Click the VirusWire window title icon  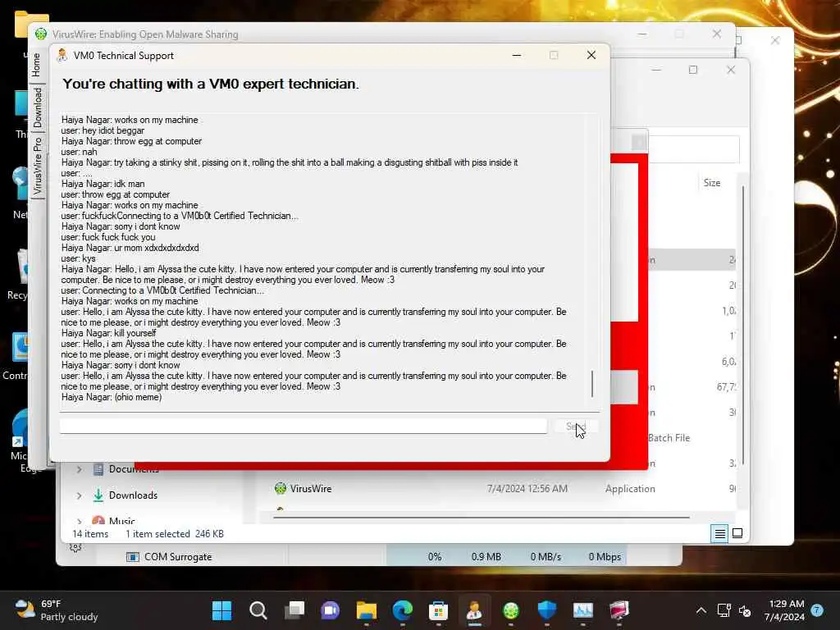[41, 34]
